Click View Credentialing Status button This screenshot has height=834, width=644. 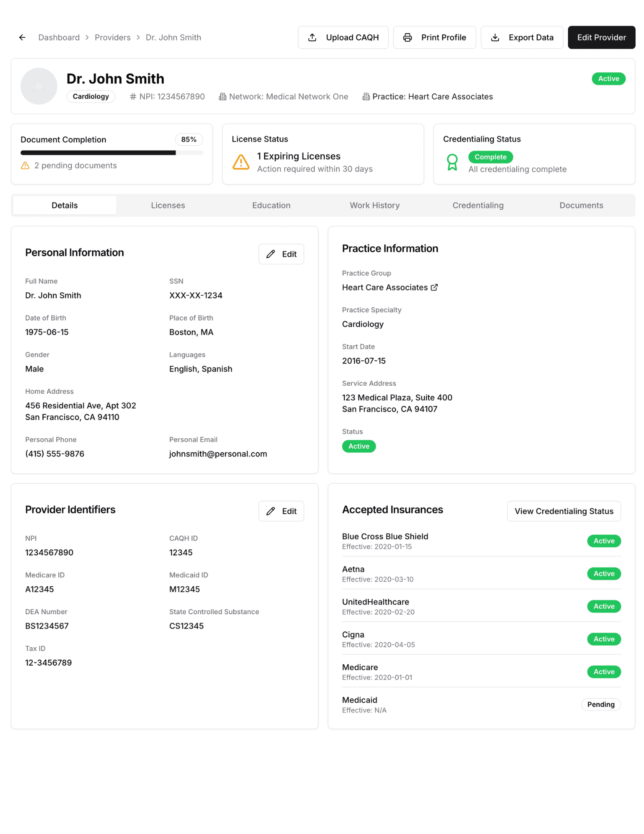pos(564,511)
